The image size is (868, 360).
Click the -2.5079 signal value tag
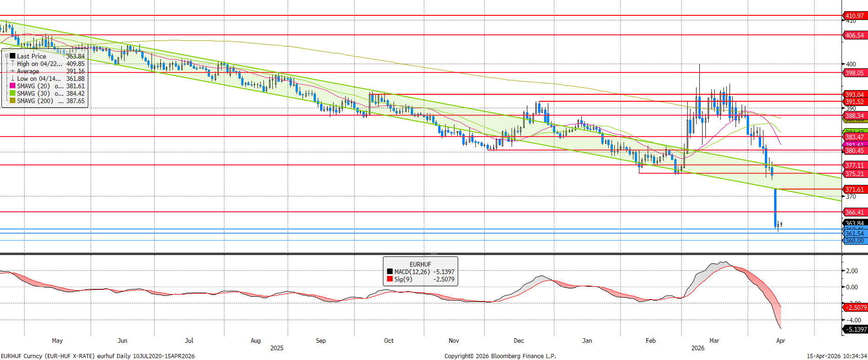855,308
